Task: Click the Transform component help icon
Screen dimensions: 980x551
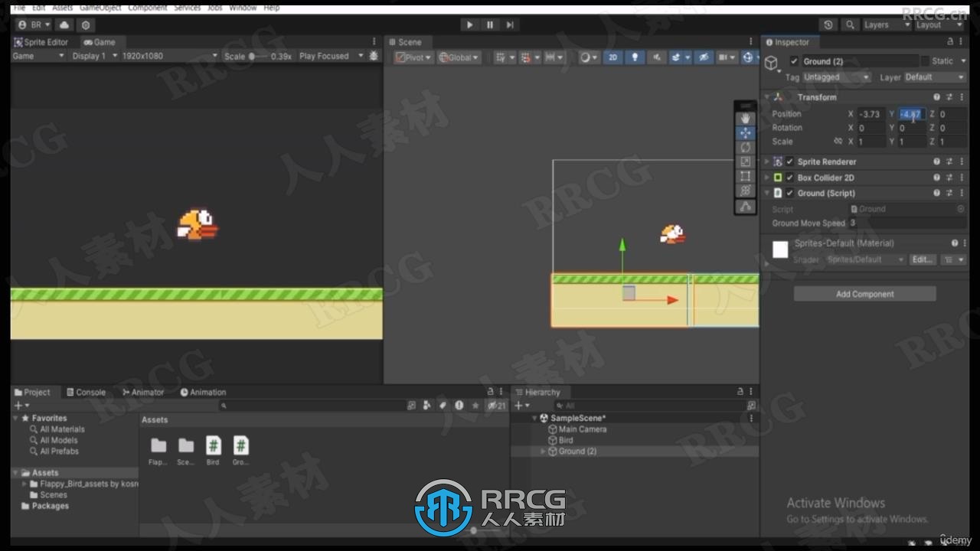Action: coord(936,97)
